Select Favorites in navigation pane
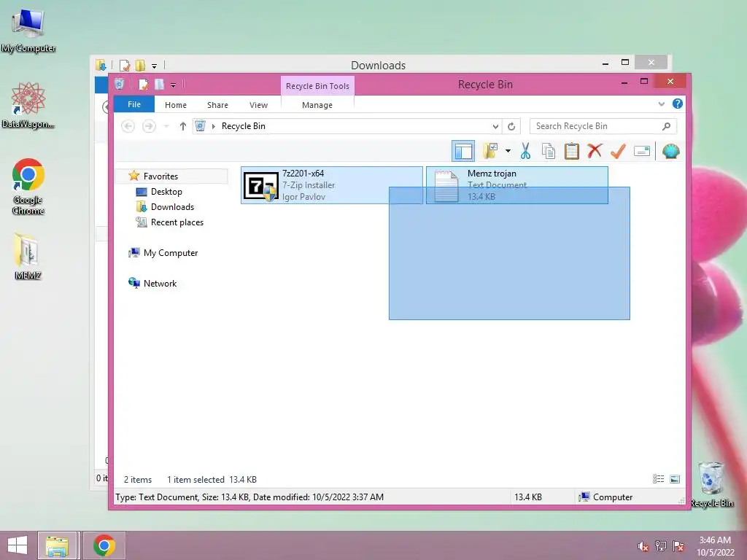The height and width of the screenshot is (560, 747). click(160, 176)
